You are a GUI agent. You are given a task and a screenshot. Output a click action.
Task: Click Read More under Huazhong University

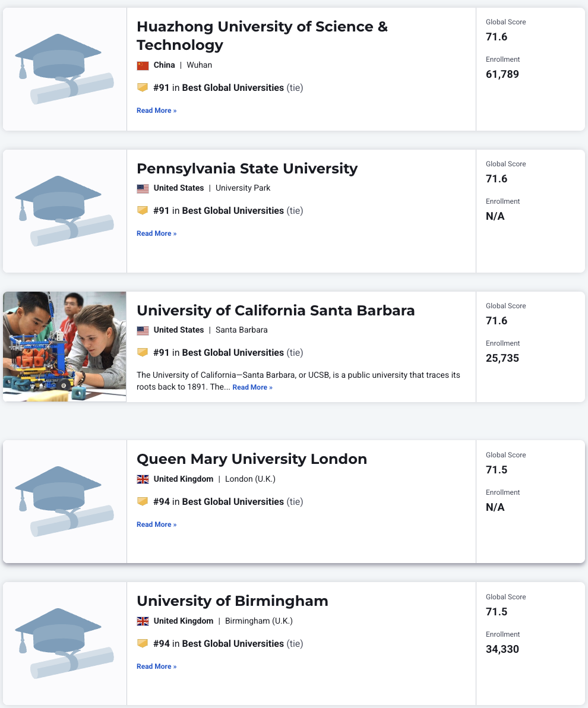pyautogui.click(x=156, y=110)
